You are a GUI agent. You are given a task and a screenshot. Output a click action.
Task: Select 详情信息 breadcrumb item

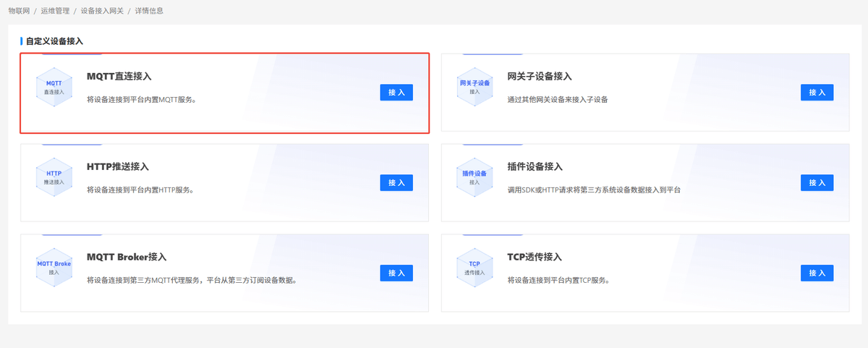[x=148, y=11]
